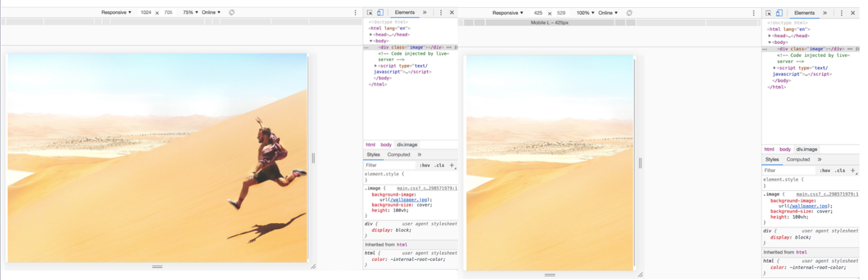Open 100% zoom dropdown
868x280 pixels.
click(585, 13)
